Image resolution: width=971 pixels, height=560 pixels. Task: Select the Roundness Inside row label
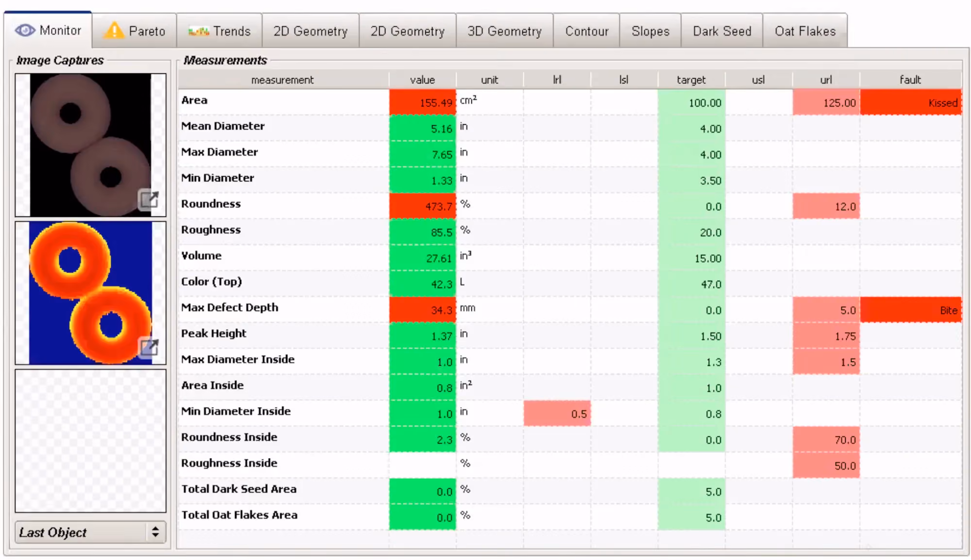229,437
